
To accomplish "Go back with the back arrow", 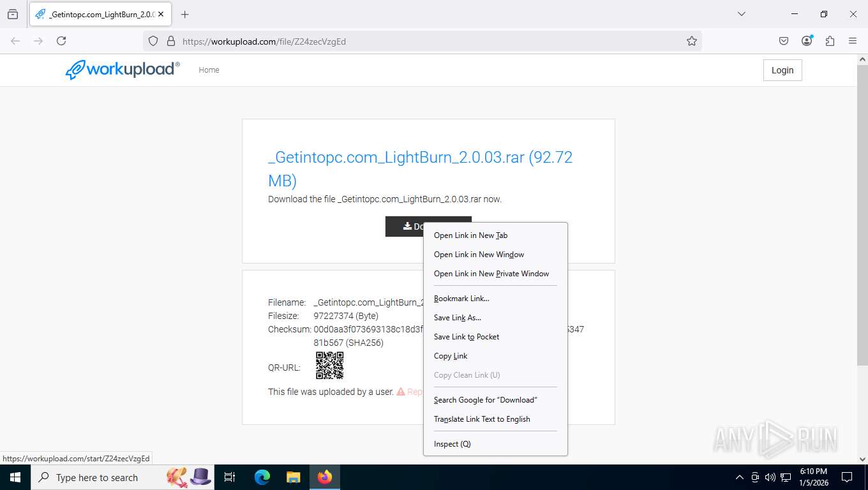I will point(15,41).
